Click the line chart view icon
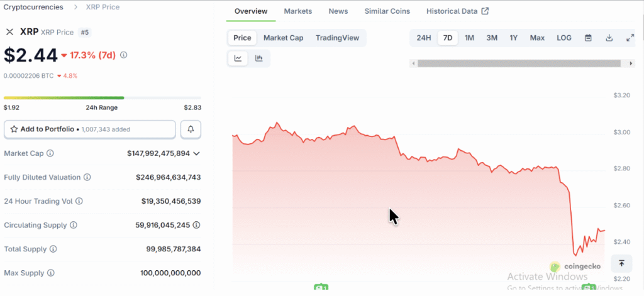This screenshot has height=296, width=644. [238, 58]
